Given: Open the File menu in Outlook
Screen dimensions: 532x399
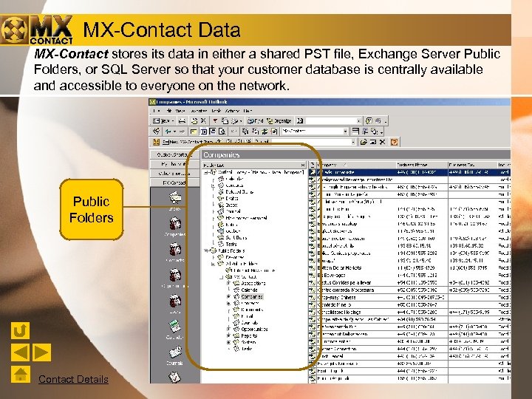Looking at the screenshot, I should (157, 111).
